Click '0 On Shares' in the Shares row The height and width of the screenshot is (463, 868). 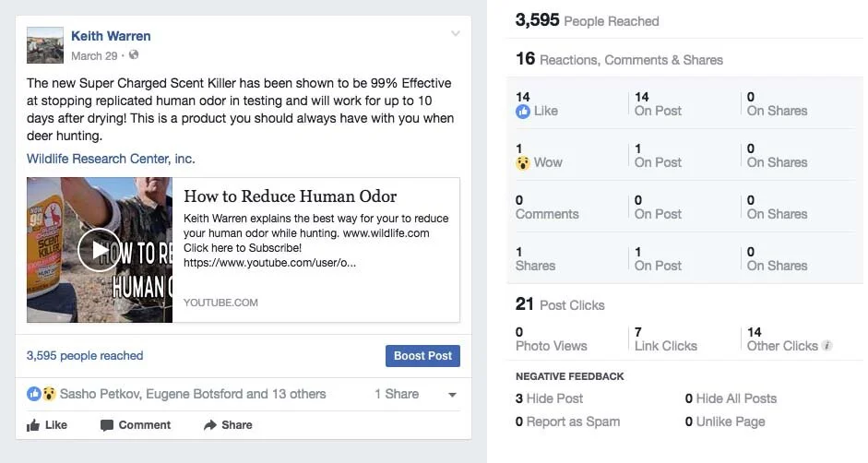click(778, 258)
